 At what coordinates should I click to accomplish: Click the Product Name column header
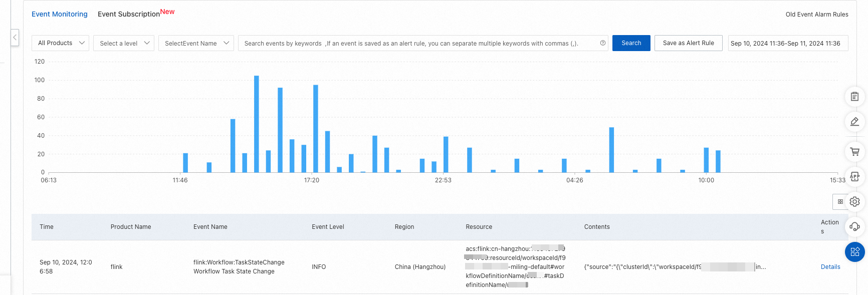(x=131, y=227)
